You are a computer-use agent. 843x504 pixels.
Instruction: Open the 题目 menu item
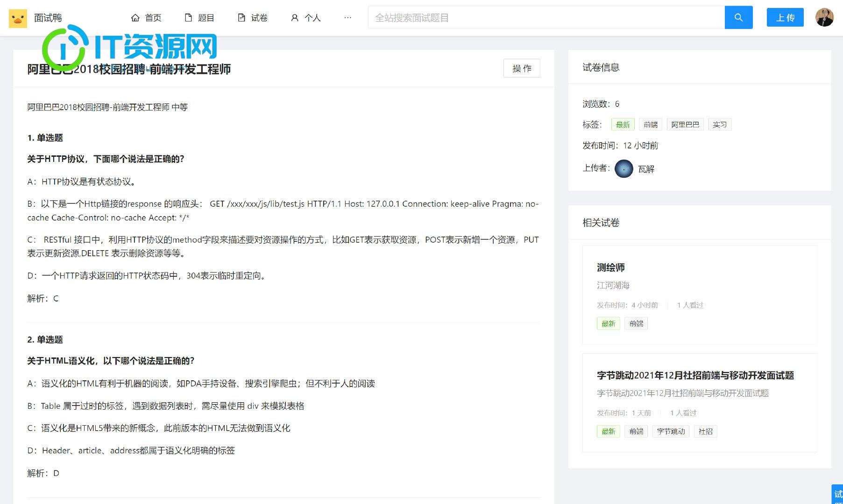coord(199,18)
